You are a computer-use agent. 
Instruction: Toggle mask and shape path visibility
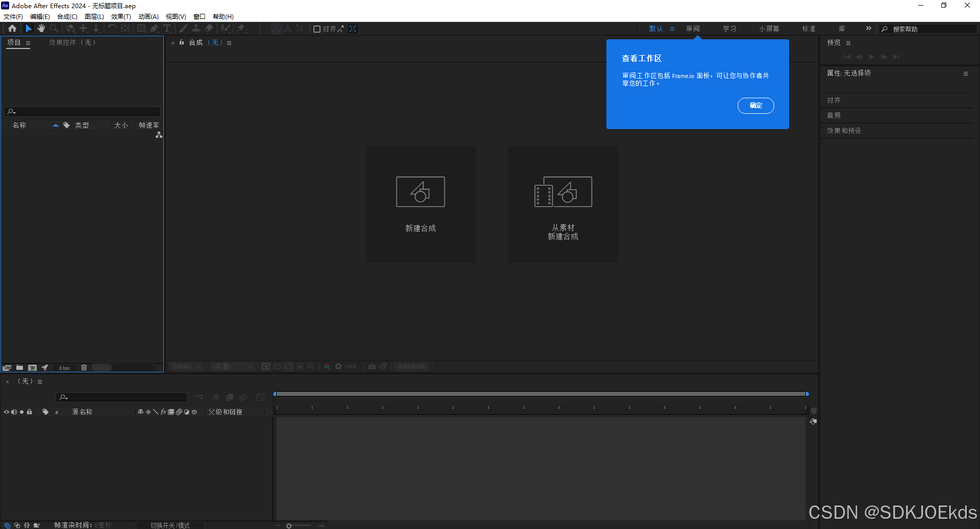(x=288, y=366)
